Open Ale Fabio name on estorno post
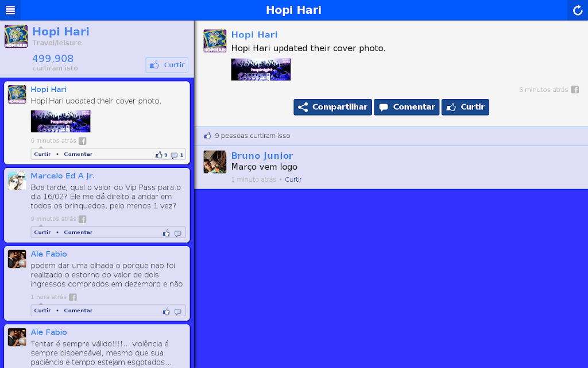 pos(49,254)
